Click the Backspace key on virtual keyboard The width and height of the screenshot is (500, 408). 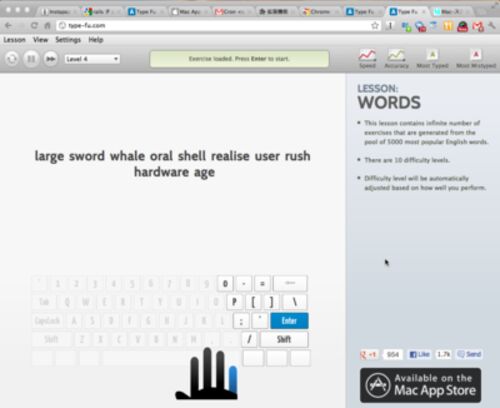[x=290, y=284]
